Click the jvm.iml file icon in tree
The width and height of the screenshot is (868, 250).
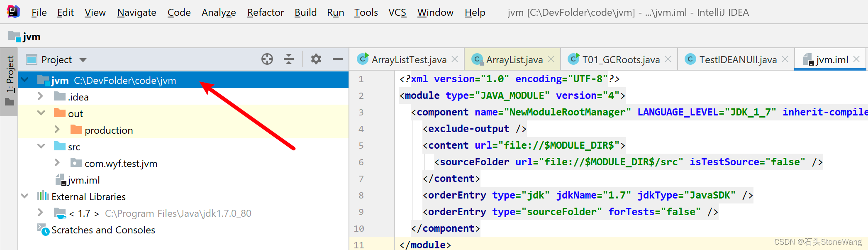coord(61,180)
